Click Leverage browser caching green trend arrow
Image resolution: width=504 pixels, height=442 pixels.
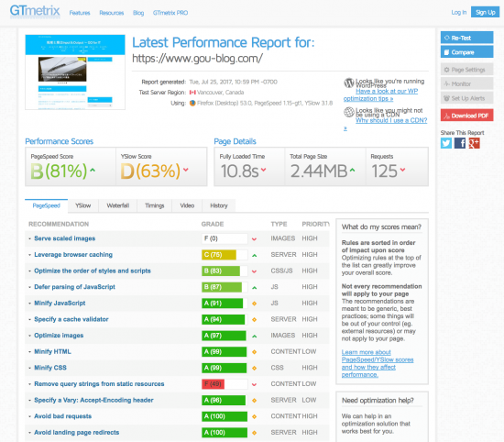click(x=254, y=256)
